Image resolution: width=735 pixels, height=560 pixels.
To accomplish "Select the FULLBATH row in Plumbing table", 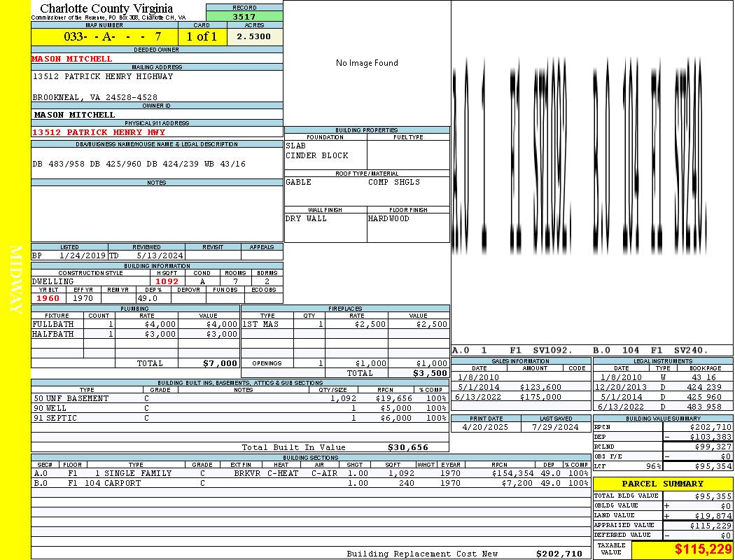I will click(x=135, y=324).
